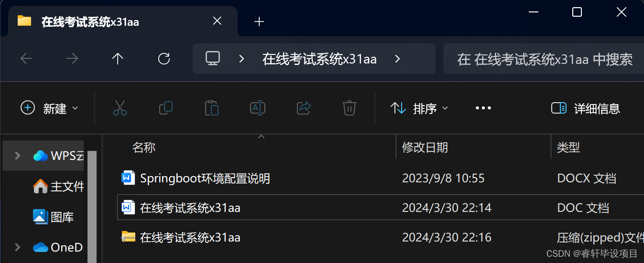Image resolution: width=644 pixels, height=263 pixels.
Task: Go up one folder level
Action: (118, 59)
